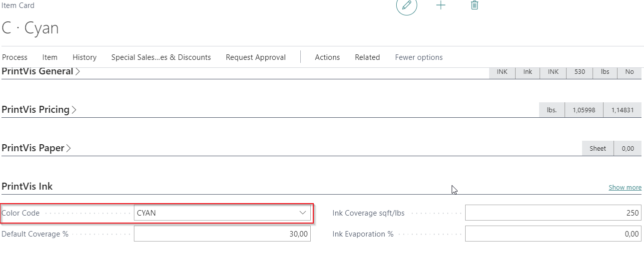The height and width of the screenshot is (261, 644).
Task: Collapse the PrintVis Ink section header
Action: (x=27, y=187)
